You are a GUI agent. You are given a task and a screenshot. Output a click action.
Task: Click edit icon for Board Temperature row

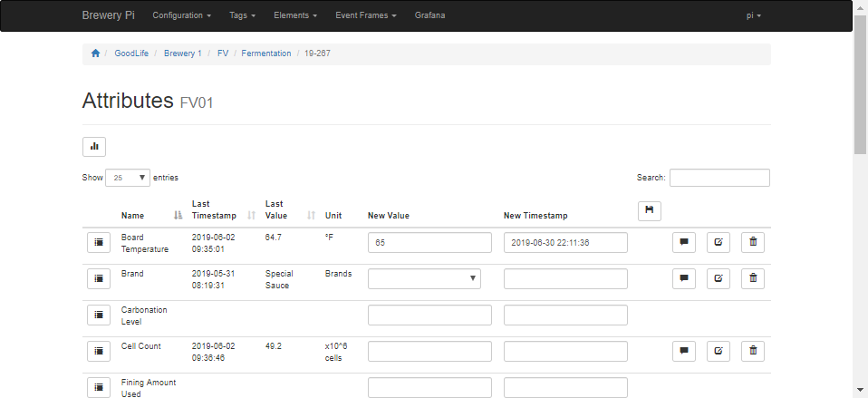(718, 242)
